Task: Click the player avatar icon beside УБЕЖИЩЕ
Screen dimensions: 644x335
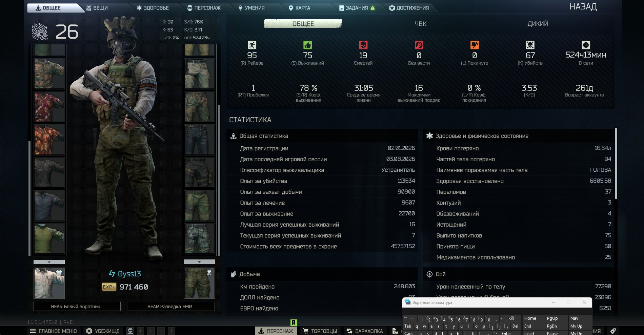Action: pos(130,331)
